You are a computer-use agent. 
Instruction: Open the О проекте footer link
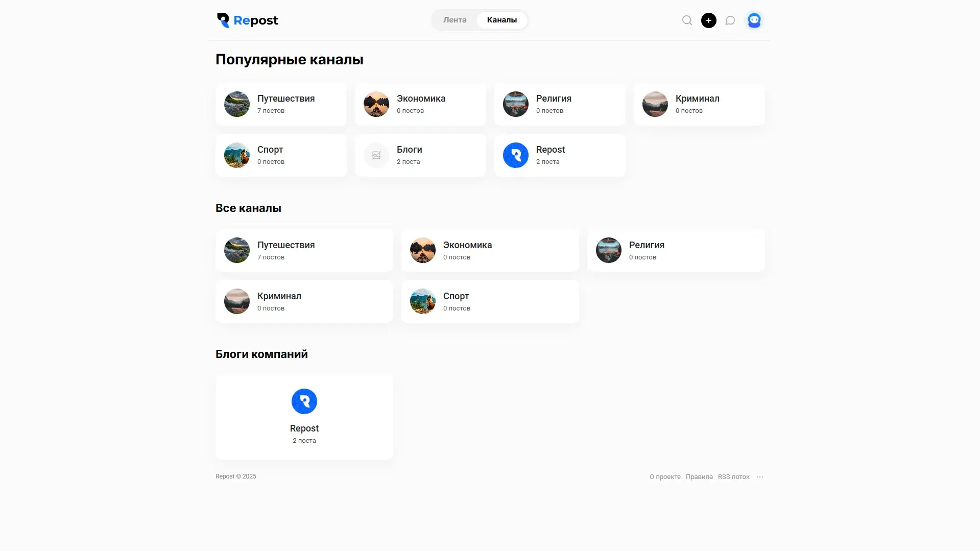tap(664, 477)
